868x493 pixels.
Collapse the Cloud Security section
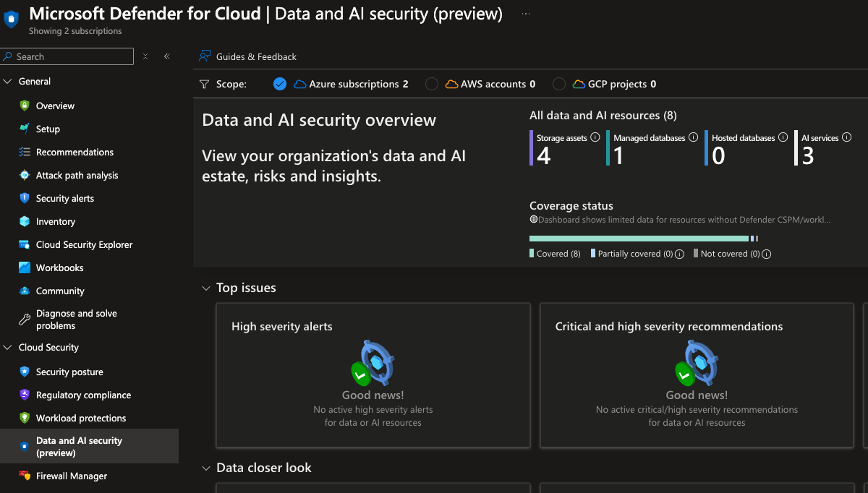tap(9, 347)
